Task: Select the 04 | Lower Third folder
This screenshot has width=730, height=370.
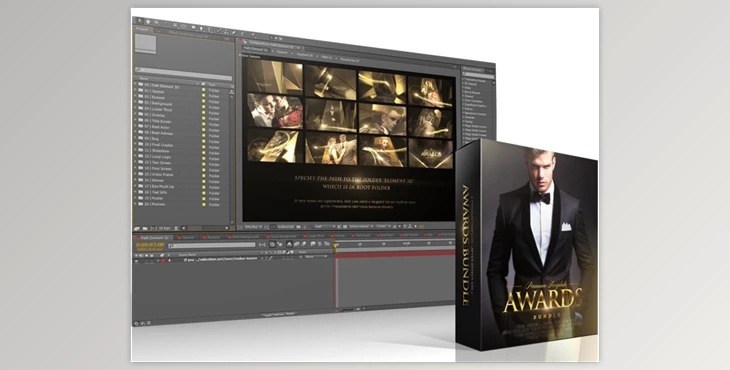Action: [x=157, y=109]
